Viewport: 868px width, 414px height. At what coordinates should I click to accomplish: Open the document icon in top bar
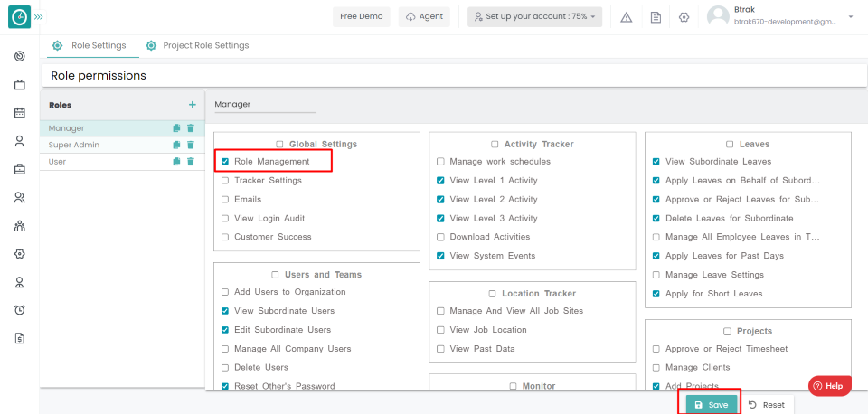coord(656,17)
